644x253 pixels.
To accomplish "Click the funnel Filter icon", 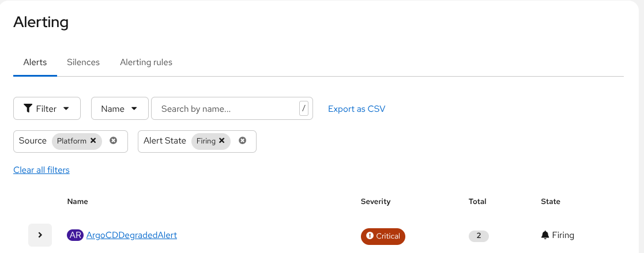I will pos(28,108).
